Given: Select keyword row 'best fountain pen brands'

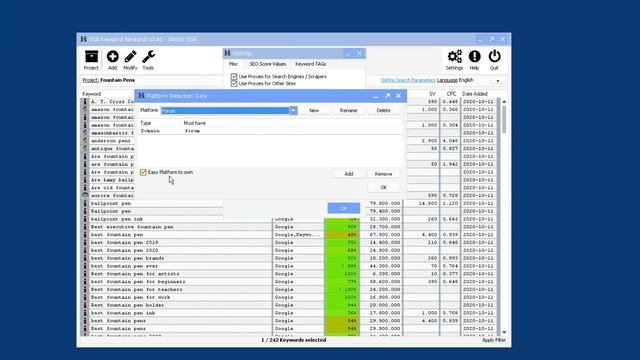Looking at the screenshot, I should click(289, 258).
